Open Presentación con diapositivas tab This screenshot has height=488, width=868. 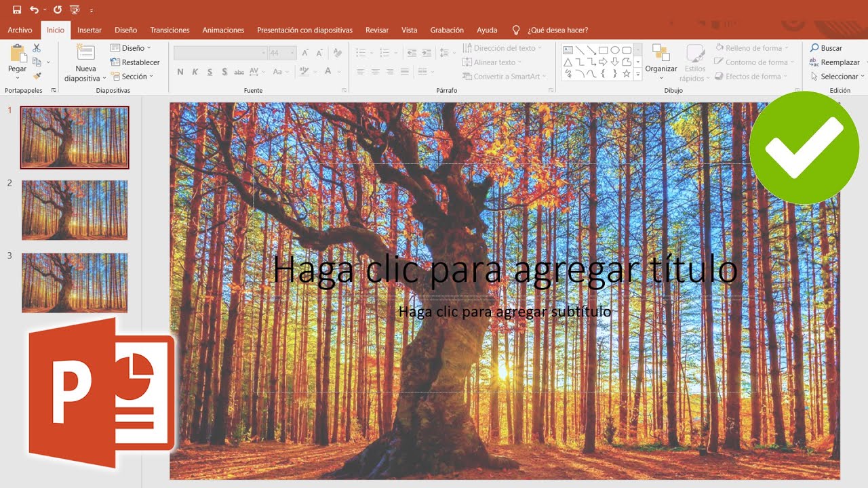(x=304, y=30)
